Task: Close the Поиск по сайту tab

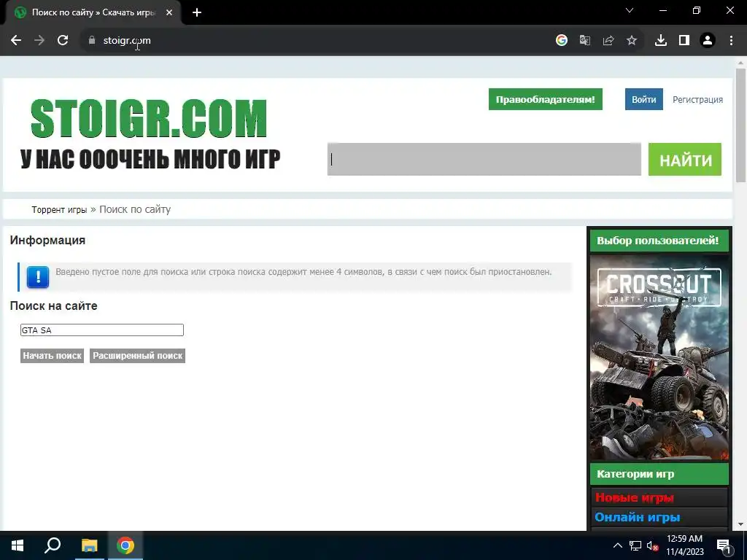Action: 169,12
